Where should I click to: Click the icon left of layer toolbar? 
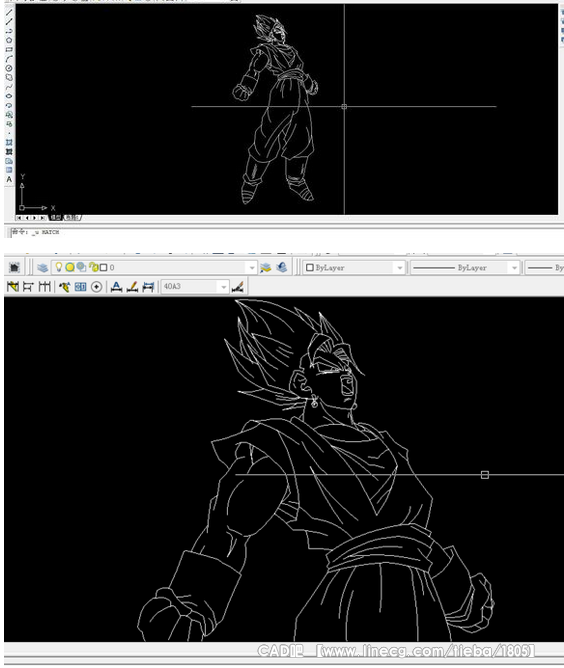click(x=14, y=268)
